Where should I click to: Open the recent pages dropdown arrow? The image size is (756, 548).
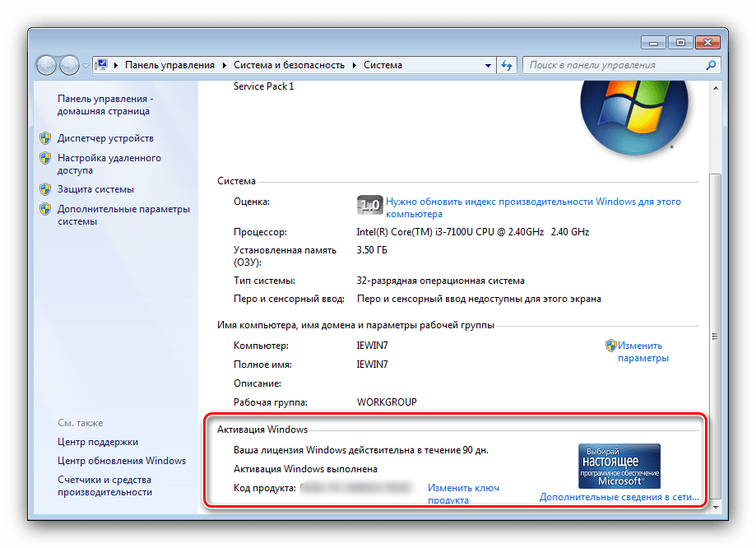86,65
